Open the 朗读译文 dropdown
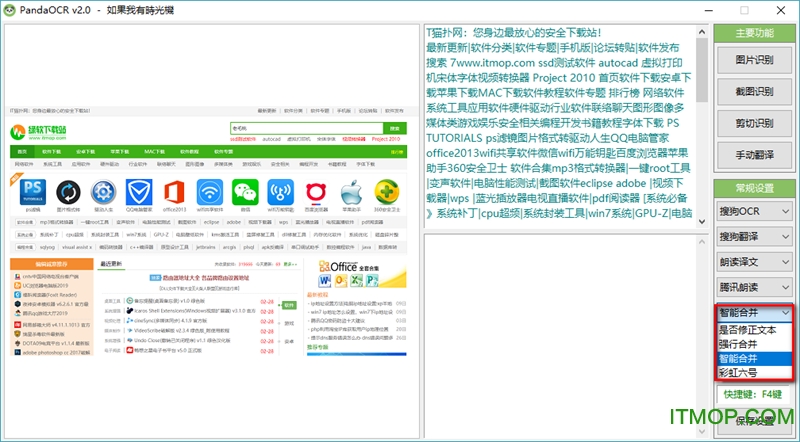Screen dimensions: 800x442 [x=754, y=262]
